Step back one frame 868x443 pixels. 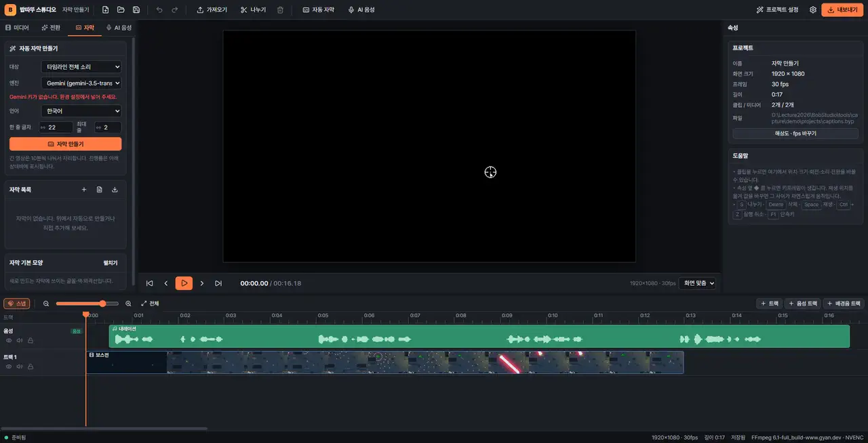pyautogui.click(x=166, y=283)
